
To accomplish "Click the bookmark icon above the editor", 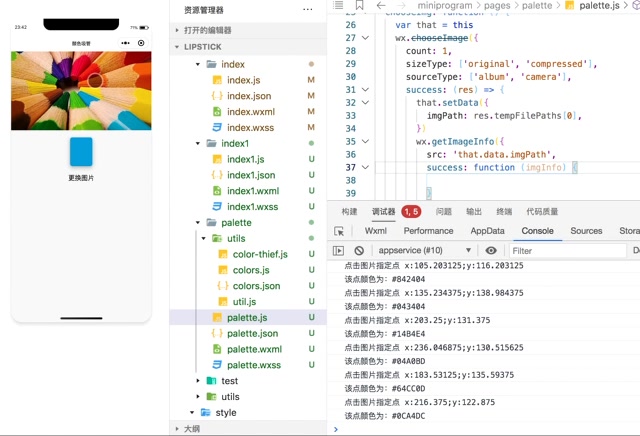I will pyautogui.click(x=358, y=6).
